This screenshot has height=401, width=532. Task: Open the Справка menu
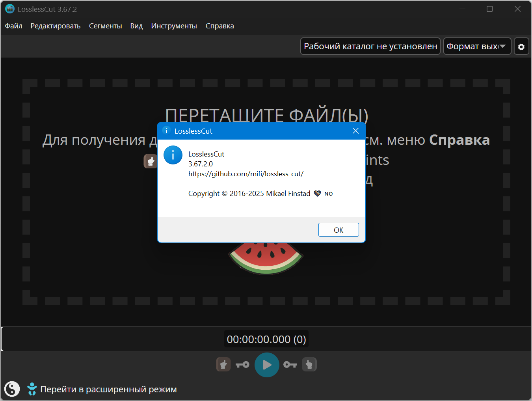(219, 26)
